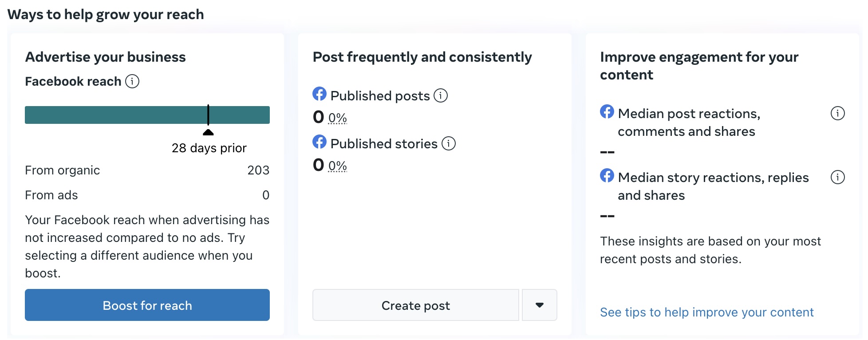Expand the Create post dropdown arrow
The height and width of the screenshot is (340, 868).
[539, 305]
